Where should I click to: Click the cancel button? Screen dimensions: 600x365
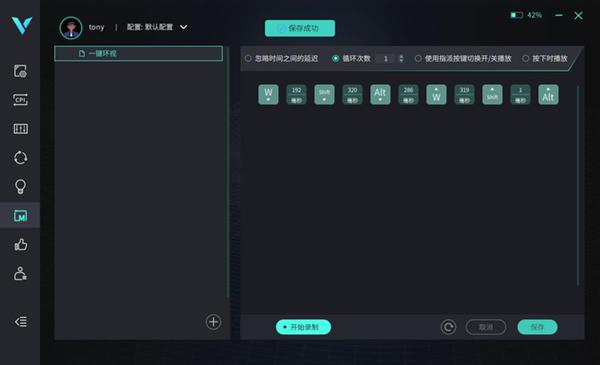point(486,327)
